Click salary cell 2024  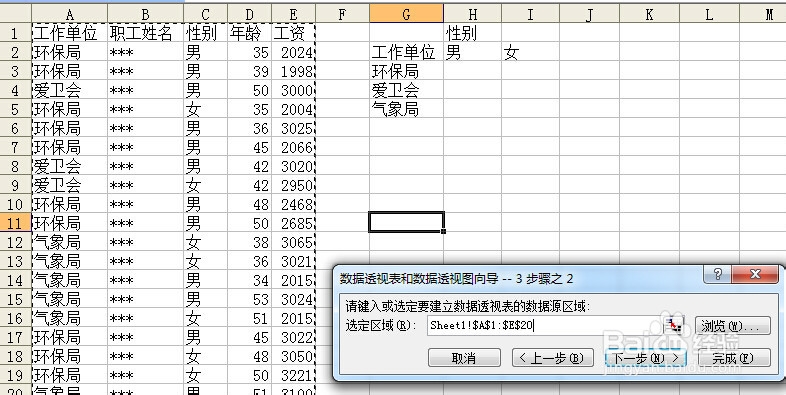tap(293, 52)
